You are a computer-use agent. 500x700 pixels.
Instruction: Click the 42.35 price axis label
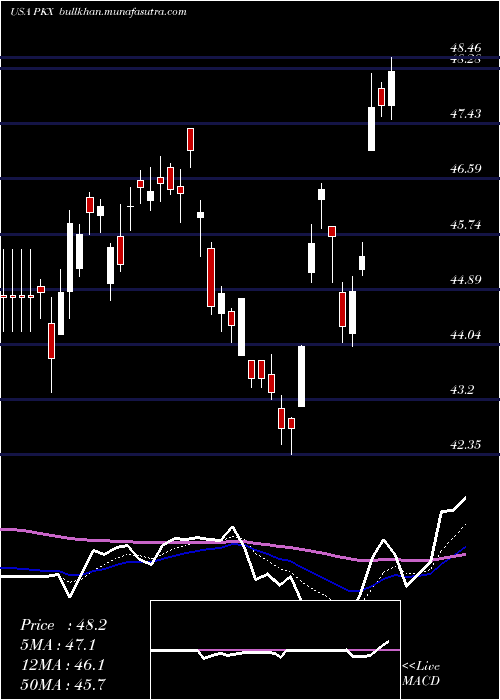coord(466,445)
